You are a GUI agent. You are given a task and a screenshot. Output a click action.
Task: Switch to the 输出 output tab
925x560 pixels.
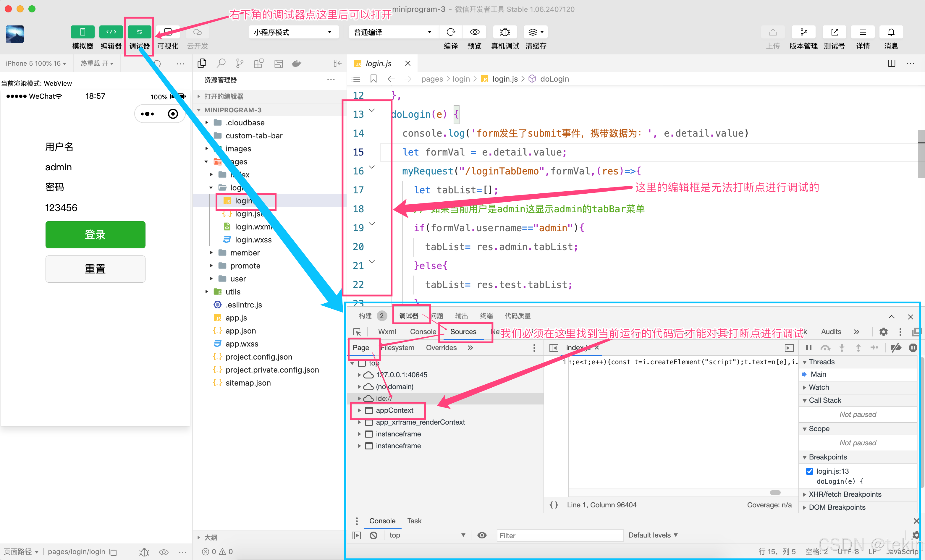461,316
